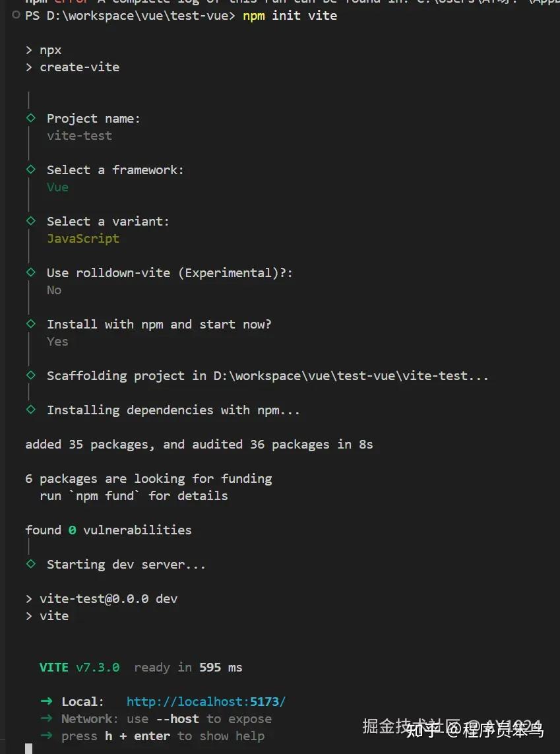The image size is (560, 754).
Task: Click the green Vue framework answer
Action: 57,187
